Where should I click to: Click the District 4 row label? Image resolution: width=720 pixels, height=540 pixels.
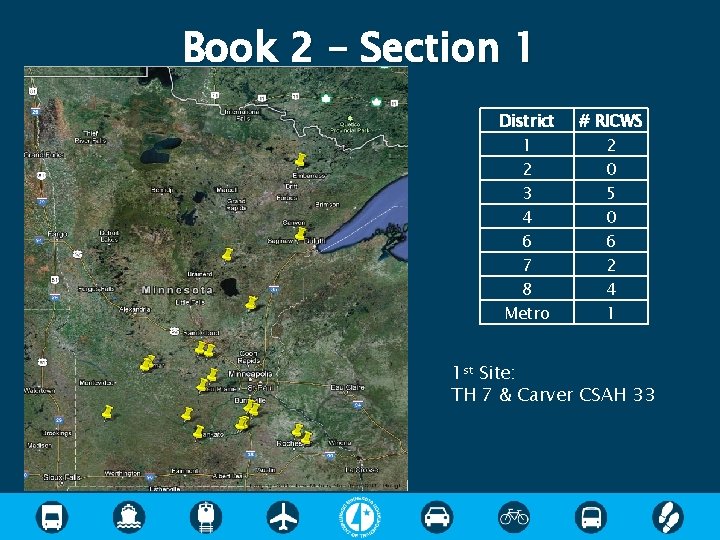527,217
